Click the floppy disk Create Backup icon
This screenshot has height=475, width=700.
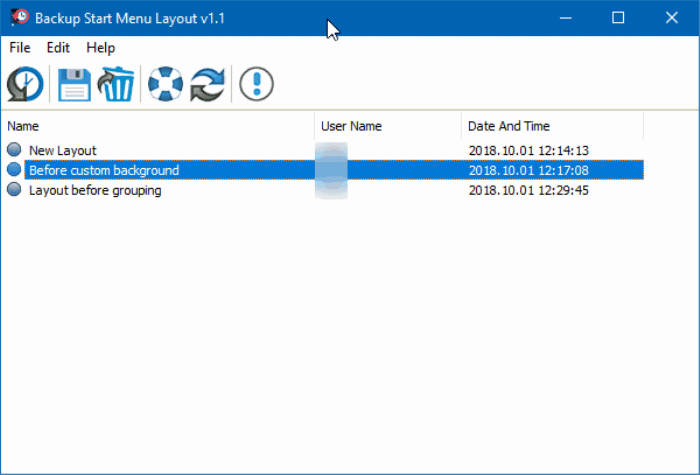click(74, 84)
